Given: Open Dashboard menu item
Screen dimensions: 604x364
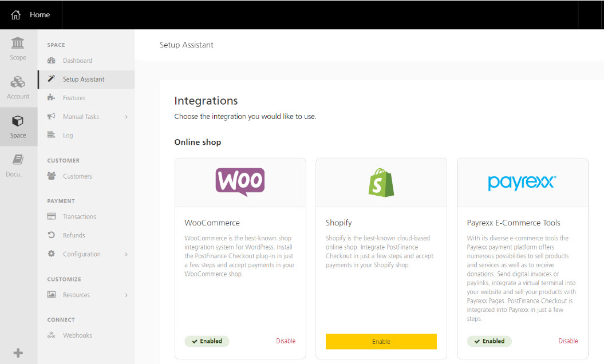Looking at the screenshot, I should click(86, 61).
